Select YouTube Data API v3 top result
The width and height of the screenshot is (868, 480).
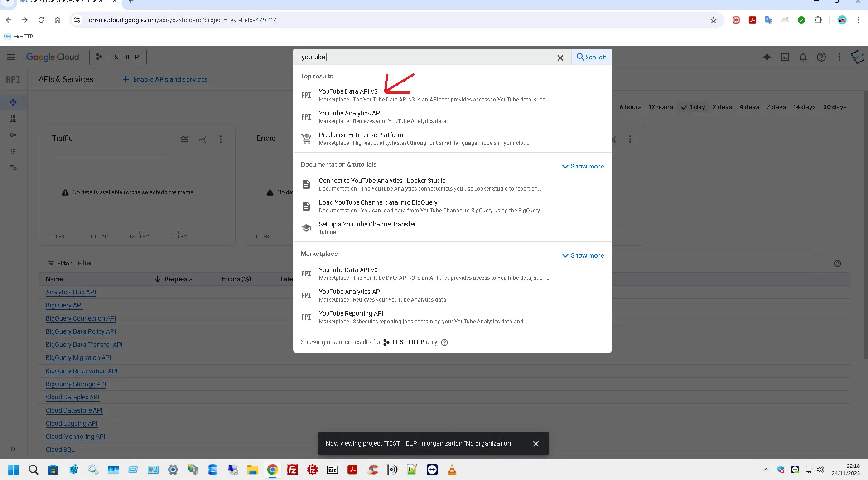(348, 92)
